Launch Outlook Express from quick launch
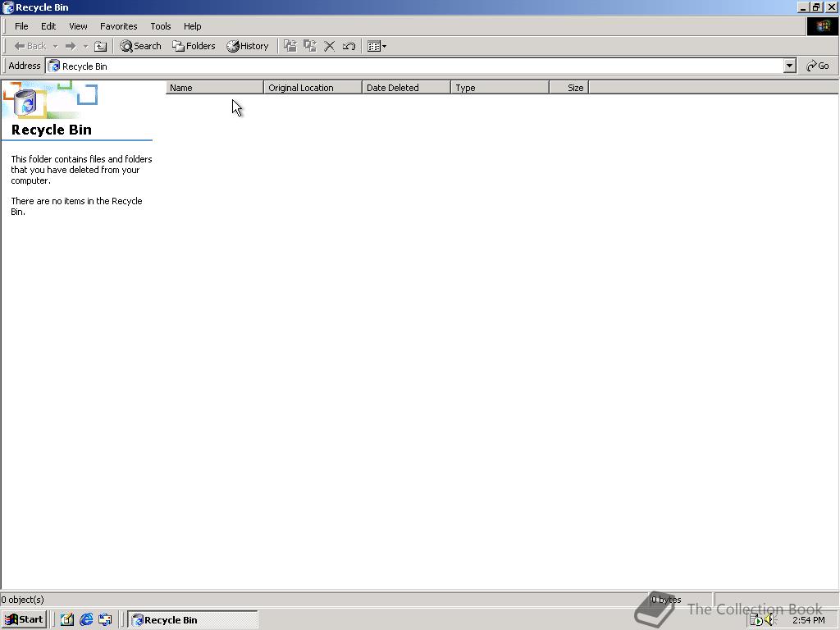Screen dimensions: 840x630 click(105, 620)
